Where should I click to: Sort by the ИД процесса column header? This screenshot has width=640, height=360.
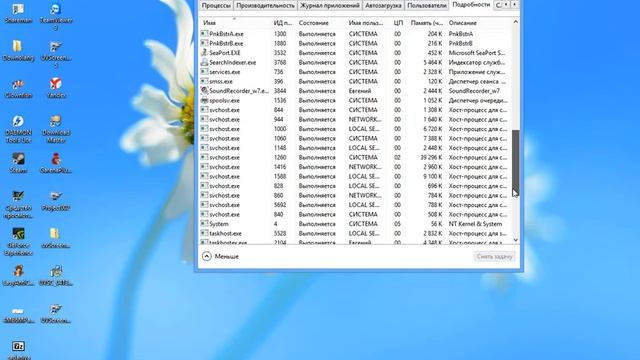[284, 23]
